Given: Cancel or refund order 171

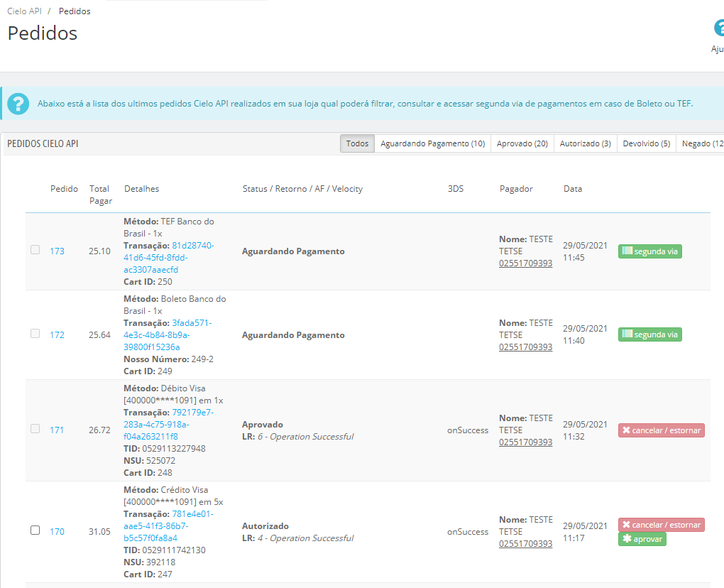Looking at the screenshot, I should click(x=662, y=430).
